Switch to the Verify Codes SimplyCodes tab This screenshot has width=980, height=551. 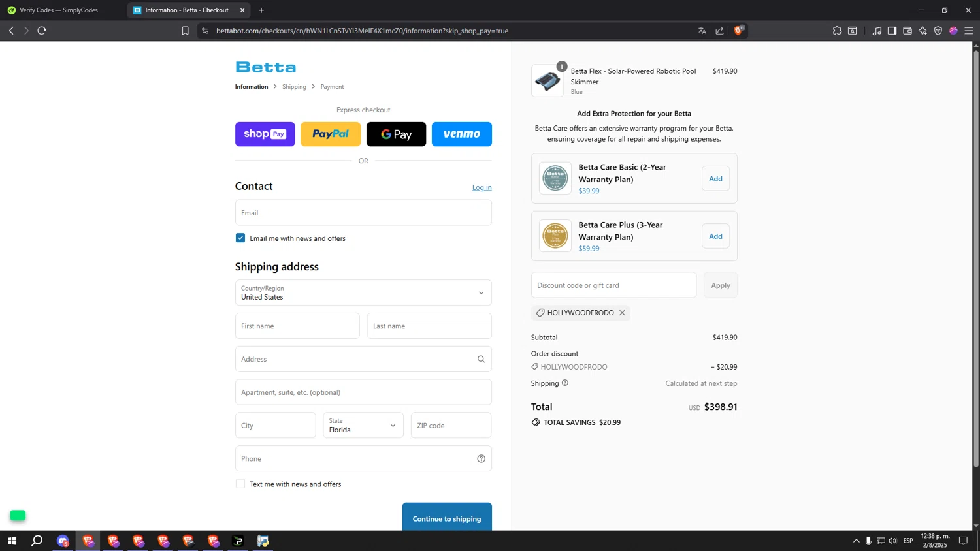(59, 10)
